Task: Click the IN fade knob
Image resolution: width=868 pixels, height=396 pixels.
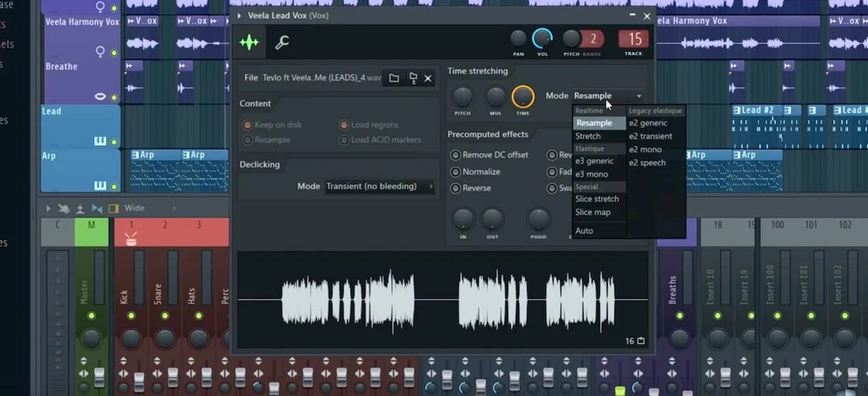Action: [x=463, y=219]
